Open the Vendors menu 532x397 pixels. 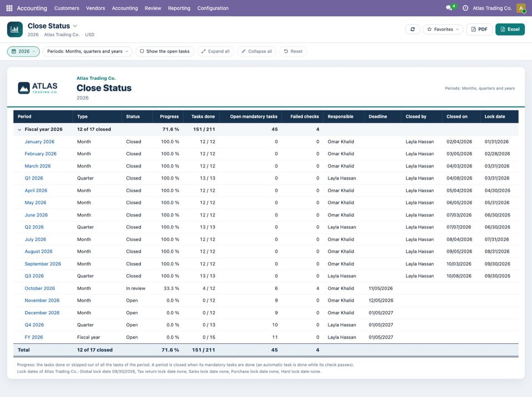click(95, 8)
